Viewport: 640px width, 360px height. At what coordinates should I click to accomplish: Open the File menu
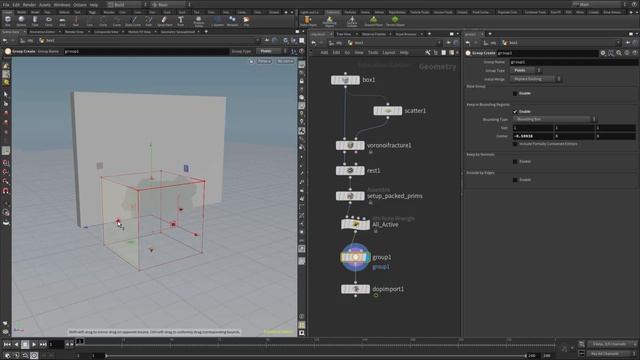click(x=6, y=4)
